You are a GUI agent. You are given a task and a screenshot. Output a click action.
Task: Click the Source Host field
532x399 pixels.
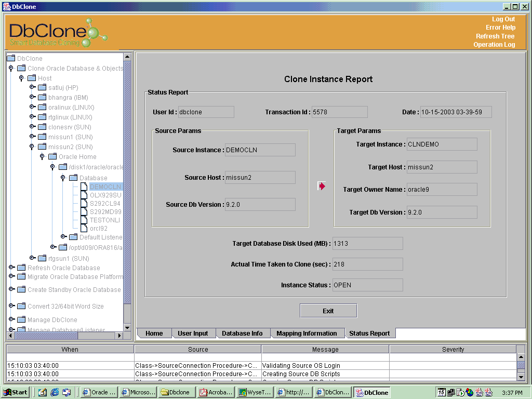click(x=260, y=178)
